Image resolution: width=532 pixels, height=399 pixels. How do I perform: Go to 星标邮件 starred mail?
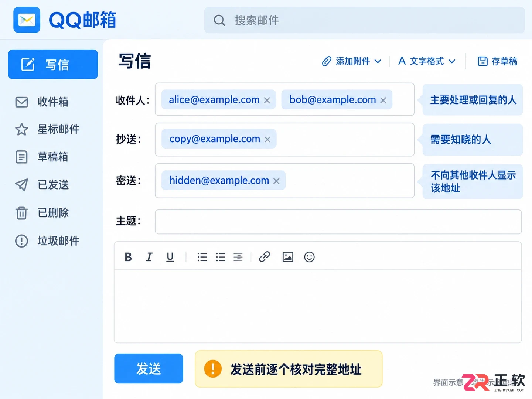pyautogui.click(x=47, y=129)
